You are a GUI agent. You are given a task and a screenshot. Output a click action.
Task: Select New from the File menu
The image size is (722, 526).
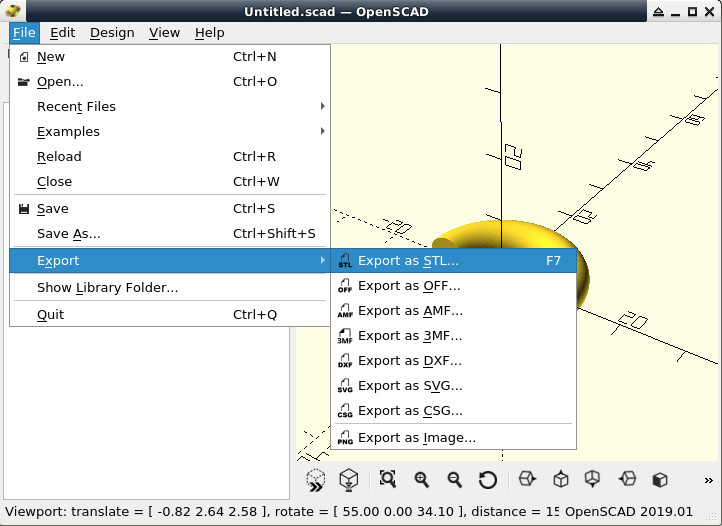[170, 57]
